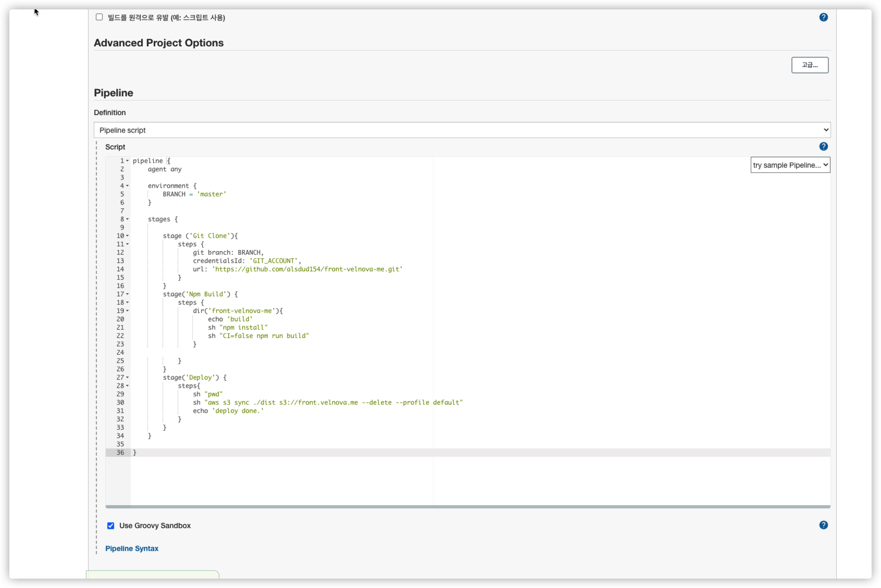Image resolution: width=881 pixels, height=588 pixels.
Task: Open Pipeline Syntax link
Action: click(x=132, y=548)
